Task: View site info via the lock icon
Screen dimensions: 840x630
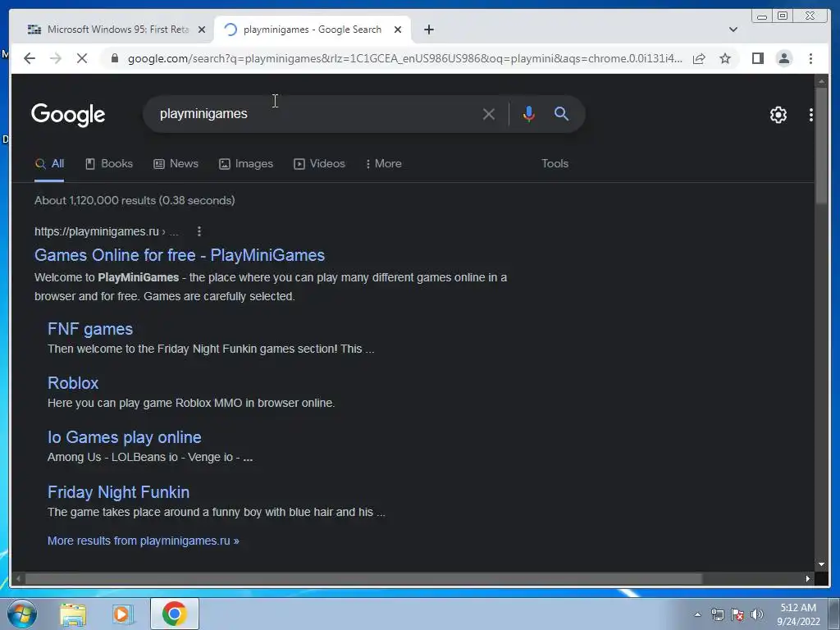Action: [114, 58]
